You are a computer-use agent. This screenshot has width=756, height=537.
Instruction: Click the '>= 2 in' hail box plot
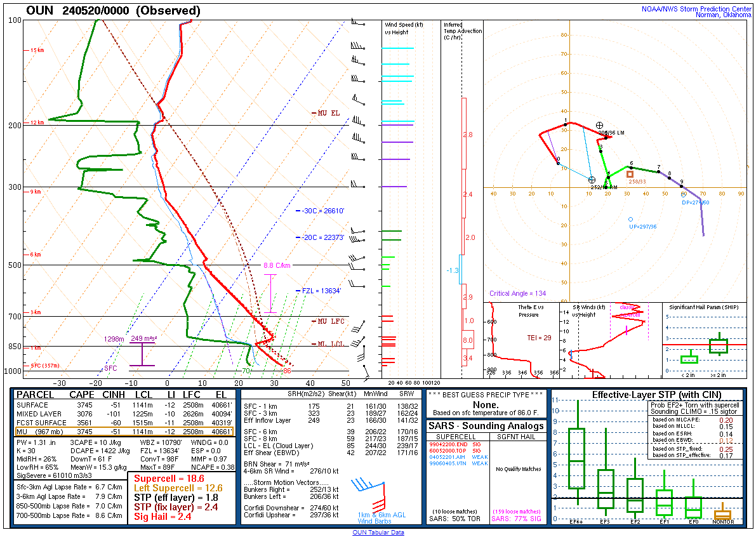(719, 345)
